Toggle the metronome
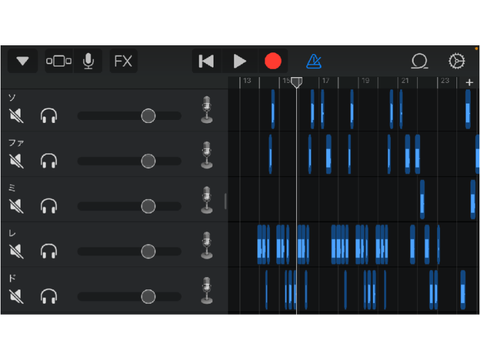Image resolution: width=480 pixels, height=360 pixels. pyautogui.click(x=314, y=61)
